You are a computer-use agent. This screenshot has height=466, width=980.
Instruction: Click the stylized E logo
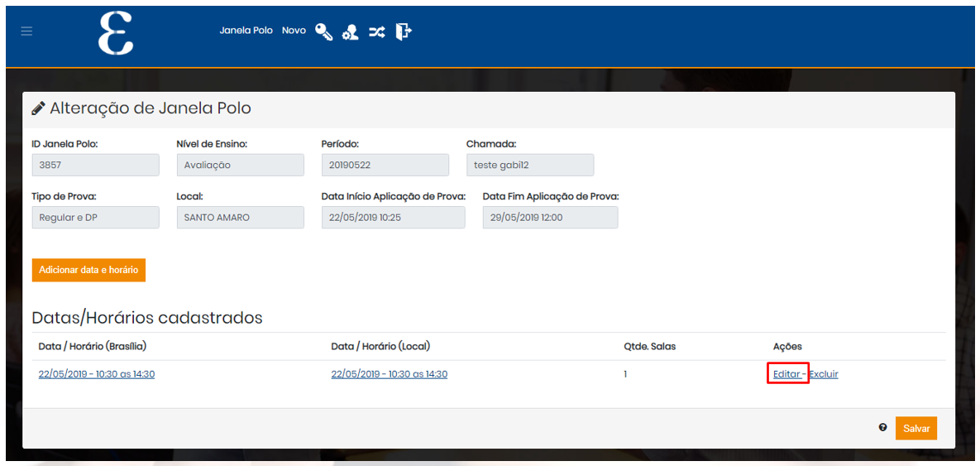click(116, 32)
